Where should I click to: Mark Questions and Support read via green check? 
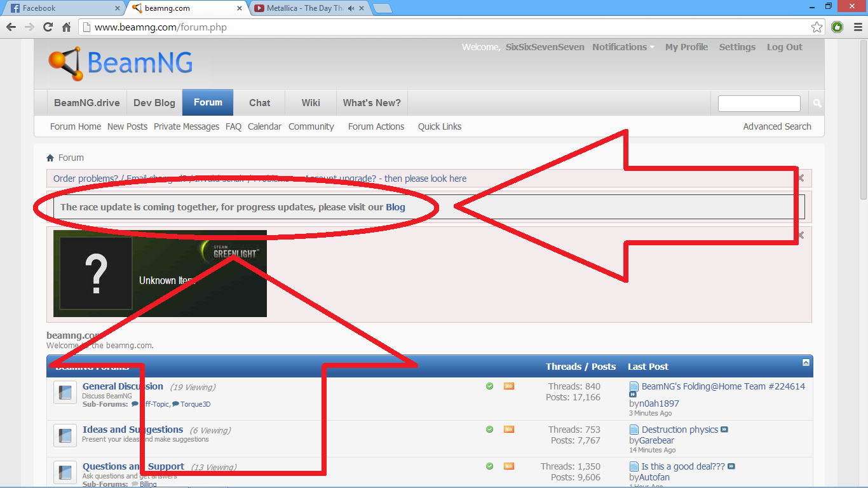489,466
